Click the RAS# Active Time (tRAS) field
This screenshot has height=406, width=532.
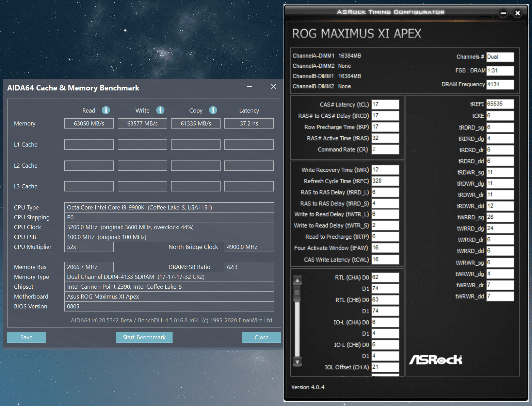tap(385, 138)
